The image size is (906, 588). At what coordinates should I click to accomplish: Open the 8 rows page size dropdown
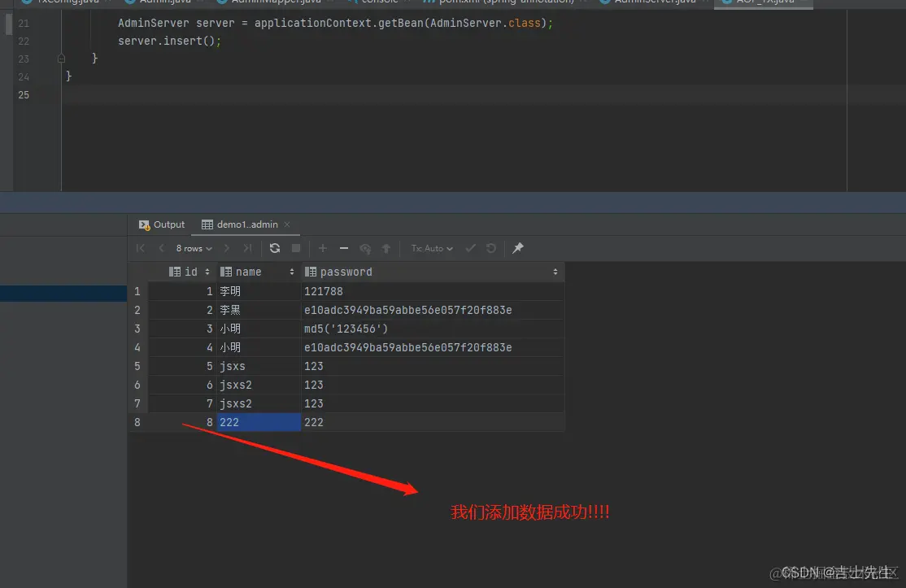(x=194, y=248)
